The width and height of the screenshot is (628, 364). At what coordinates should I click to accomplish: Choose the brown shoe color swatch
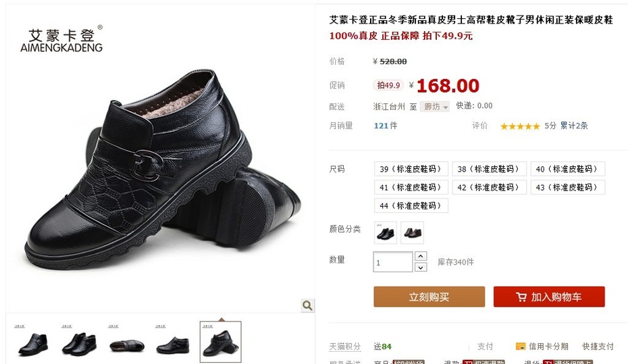412,233
